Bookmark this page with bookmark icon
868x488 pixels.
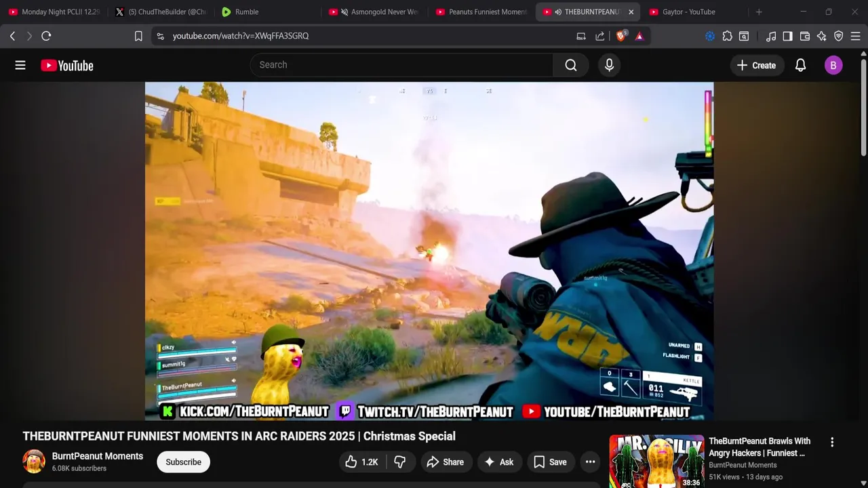point(138,36)
